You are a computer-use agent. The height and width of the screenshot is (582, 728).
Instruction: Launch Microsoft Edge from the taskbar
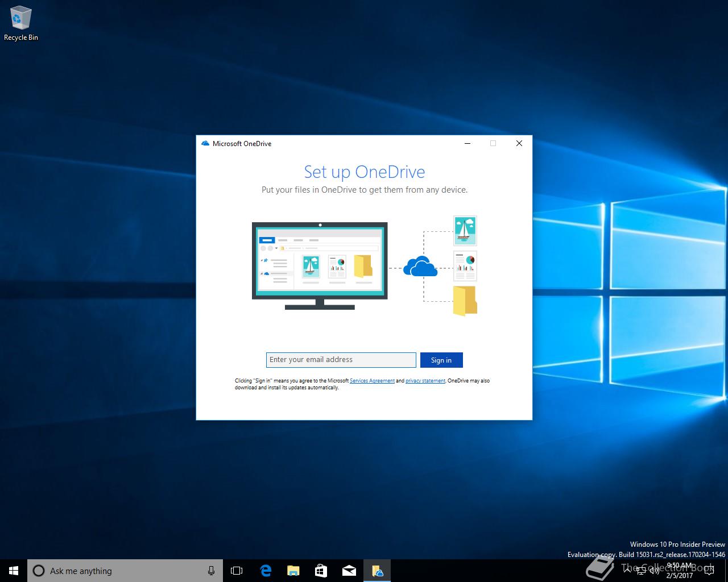click(265, 571)
